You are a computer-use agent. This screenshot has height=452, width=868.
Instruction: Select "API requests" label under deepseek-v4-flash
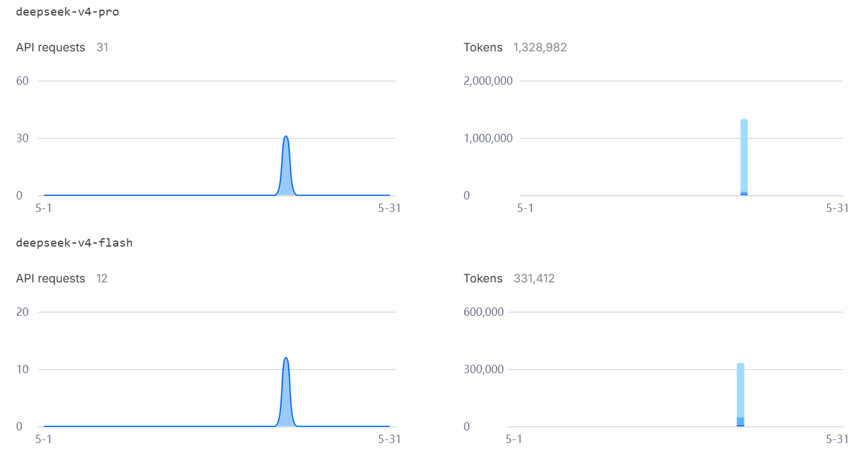pyautogui.click(x=51, y=278)
